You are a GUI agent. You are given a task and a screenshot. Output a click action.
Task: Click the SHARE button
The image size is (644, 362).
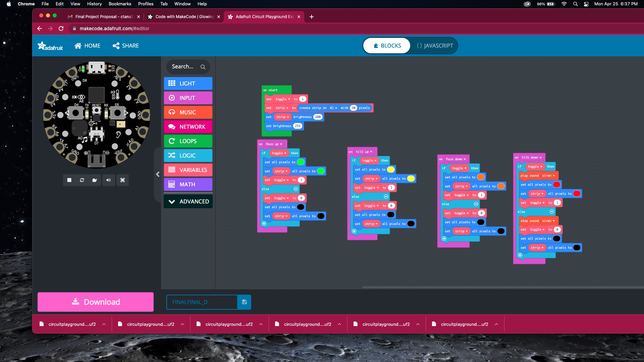126,46
